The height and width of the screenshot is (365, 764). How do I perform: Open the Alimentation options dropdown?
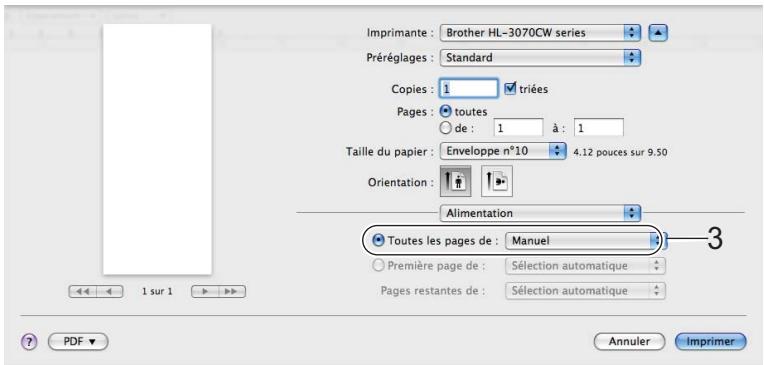(540, 213)
